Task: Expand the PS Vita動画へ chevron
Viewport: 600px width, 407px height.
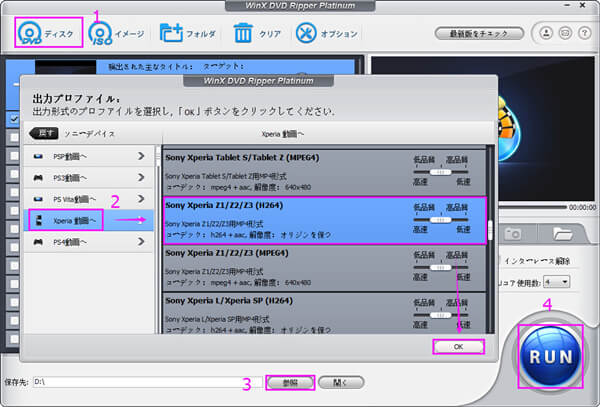Action: tap(141, 199)
